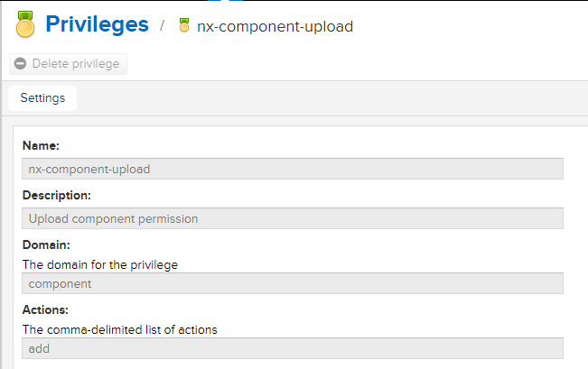Click the slash separator in the breadcrumb

[163, 26]
